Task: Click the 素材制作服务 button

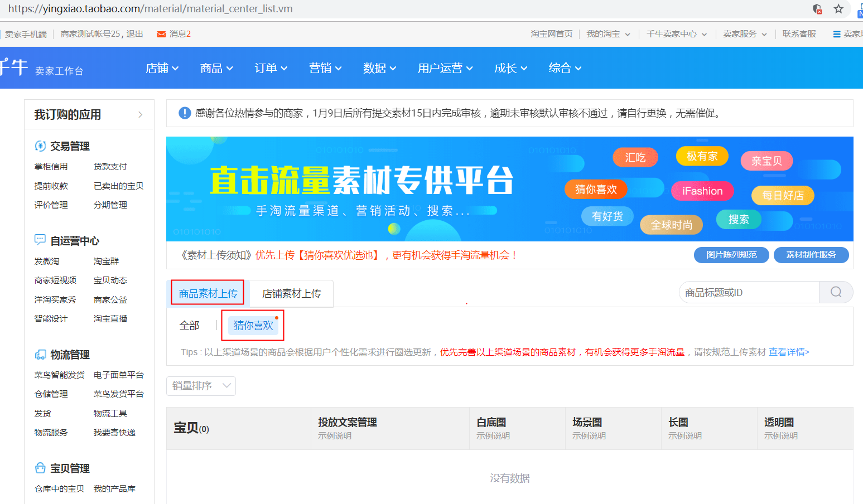Action: click(811, 255)
